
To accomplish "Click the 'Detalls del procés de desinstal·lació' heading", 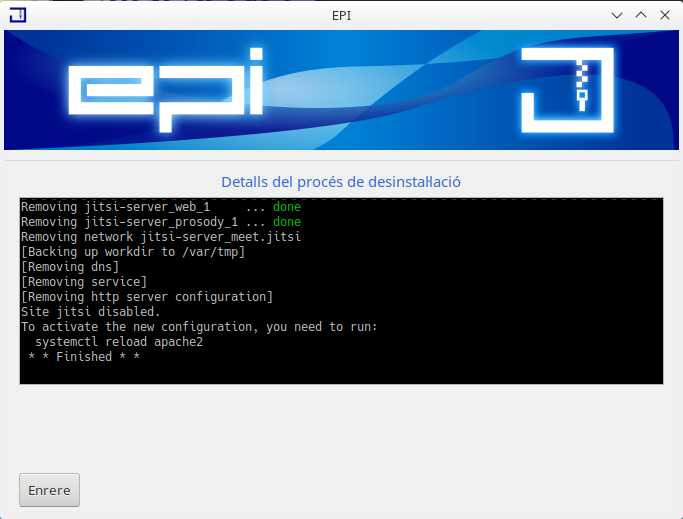I will tap(340, 182).
